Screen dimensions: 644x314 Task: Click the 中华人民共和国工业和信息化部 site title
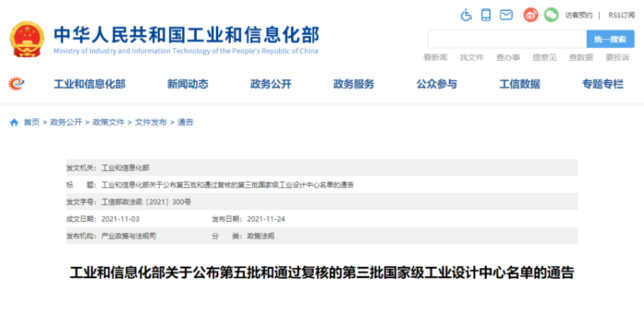[x=186, y=35]
